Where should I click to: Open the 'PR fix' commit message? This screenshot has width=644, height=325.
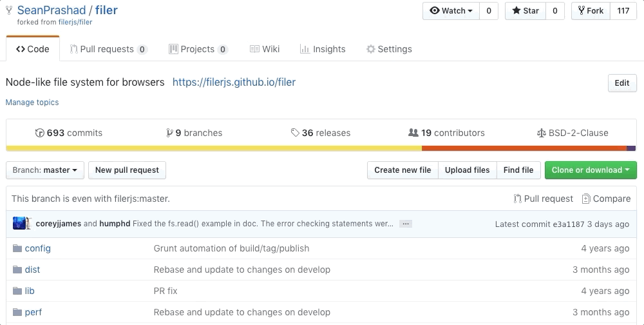click(166, 291)
